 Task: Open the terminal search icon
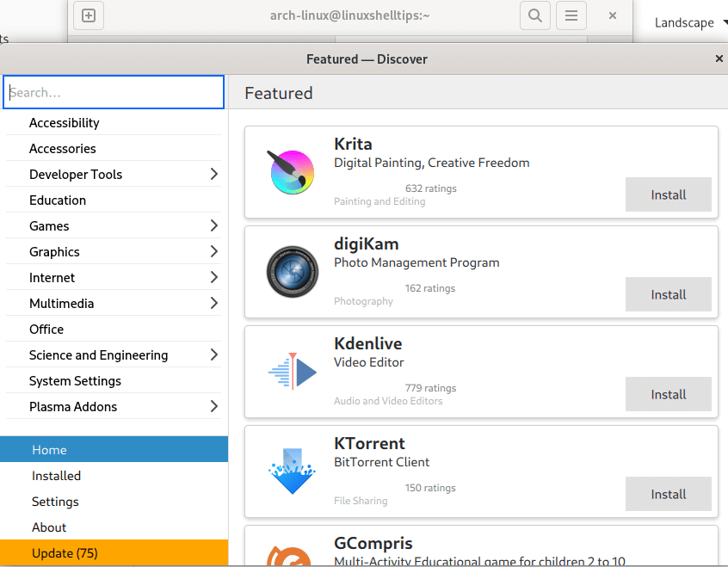coord(534,15)
